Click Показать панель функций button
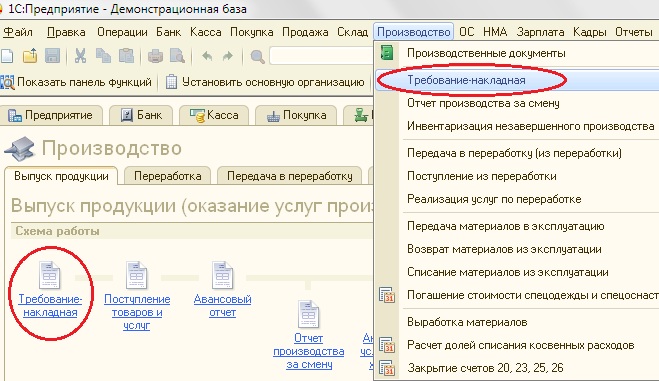Image resolution: width=659 pixels, height=381 pixels. (76, 82)
